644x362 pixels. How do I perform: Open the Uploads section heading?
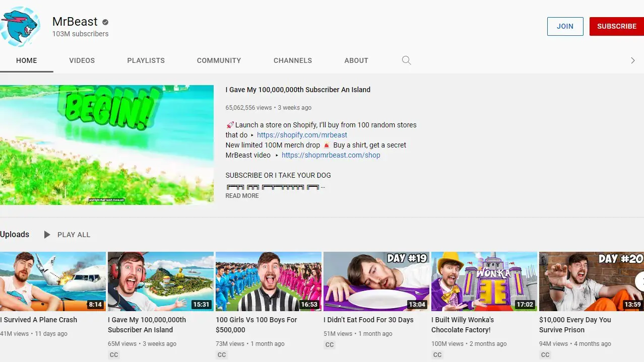pyautogui.click(x=15, y=235)
